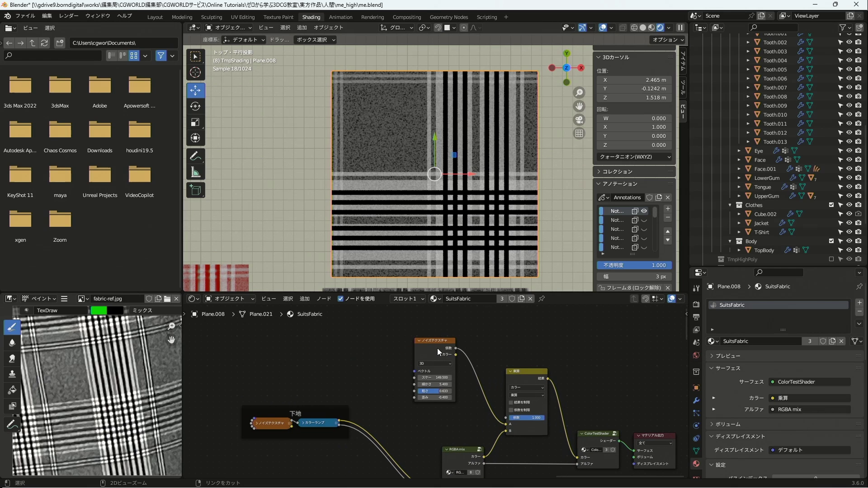
Task: Click the ColorTestShader surface field
Action: coord(810,382)
